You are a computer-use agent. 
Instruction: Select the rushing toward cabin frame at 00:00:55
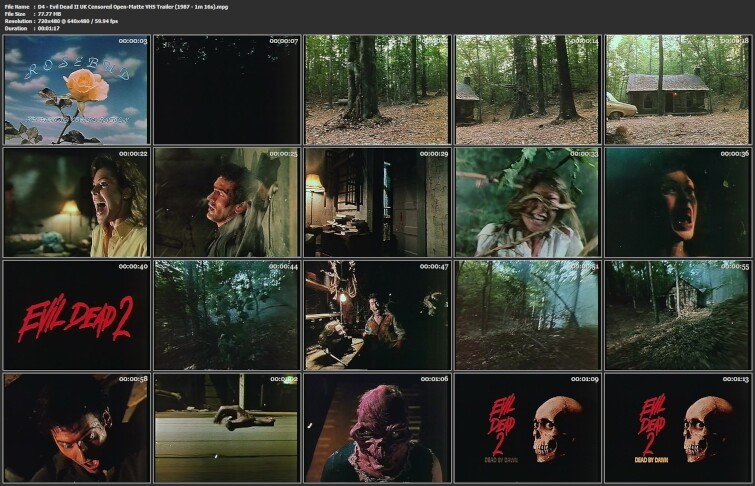click(x=678, y=315)
